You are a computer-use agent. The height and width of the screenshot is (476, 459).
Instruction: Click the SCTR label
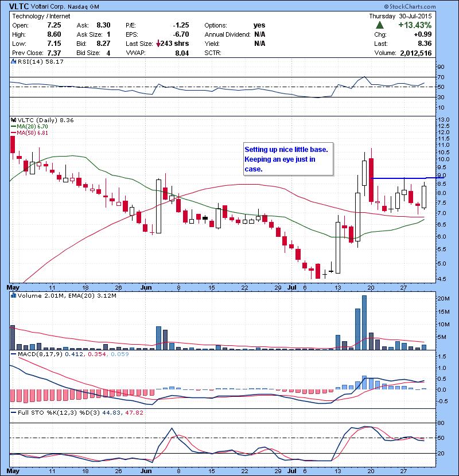pos(213,53)
